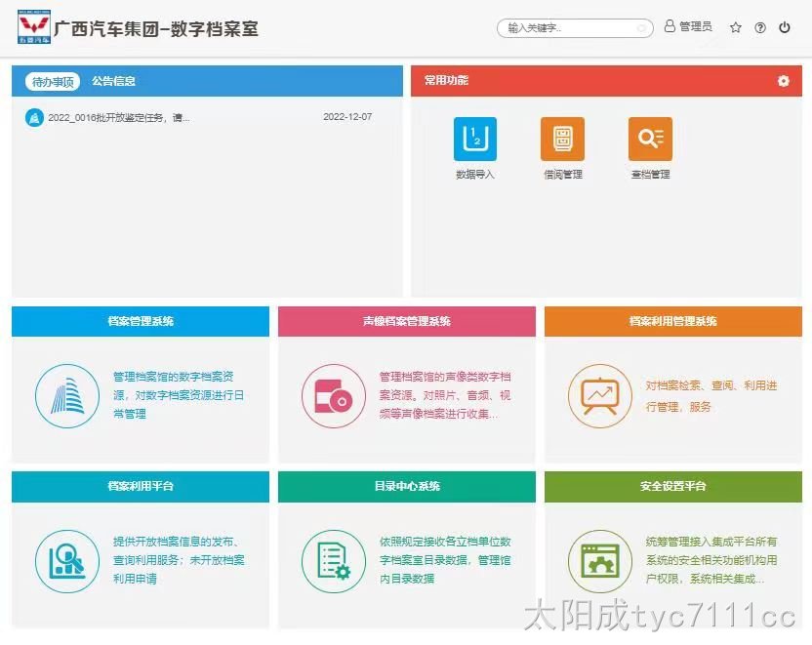Open the 档案管理系统 header

tap(141, 321)
